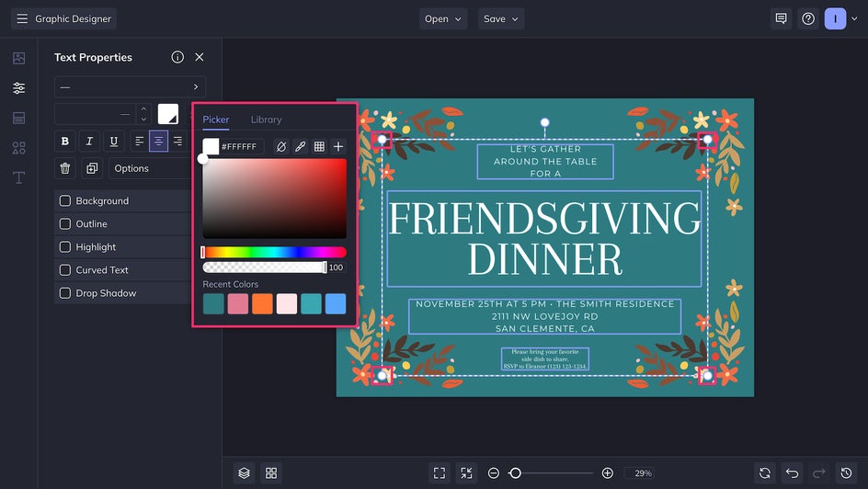Align text to the right
This screenshot has height=489, width=868.
(x=177, y=141)
